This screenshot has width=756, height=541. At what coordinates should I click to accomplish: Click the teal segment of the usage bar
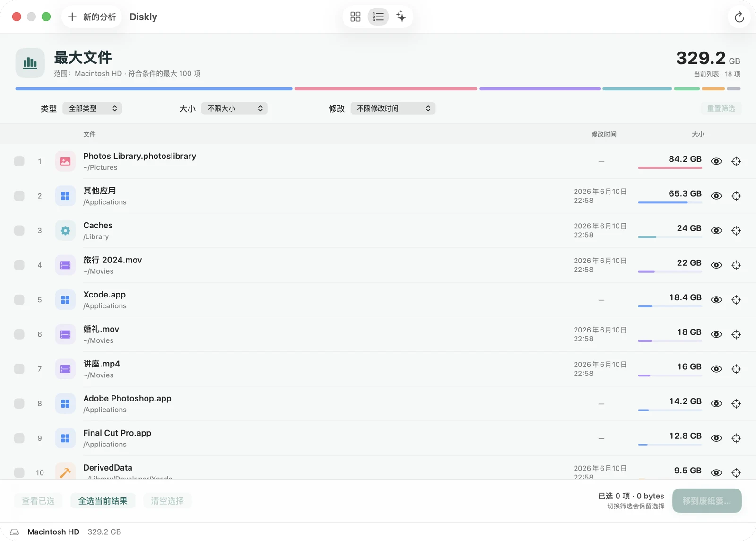pyautogui.click(x=637, y=88)
